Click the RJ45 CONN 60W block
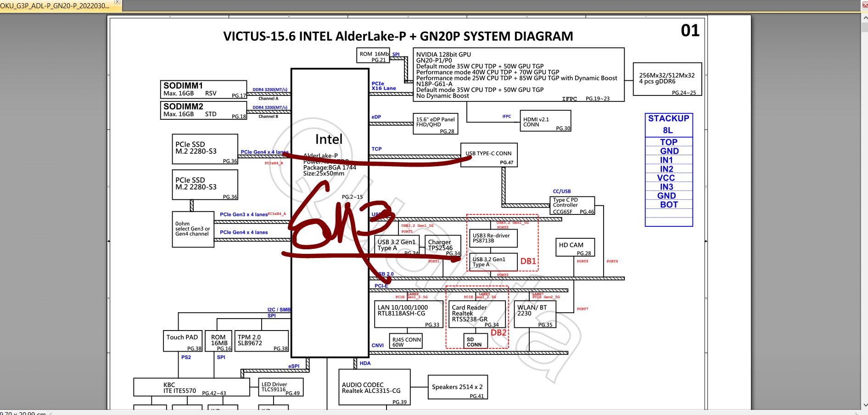This screenshot has width=868, height=415. (406, 341)
